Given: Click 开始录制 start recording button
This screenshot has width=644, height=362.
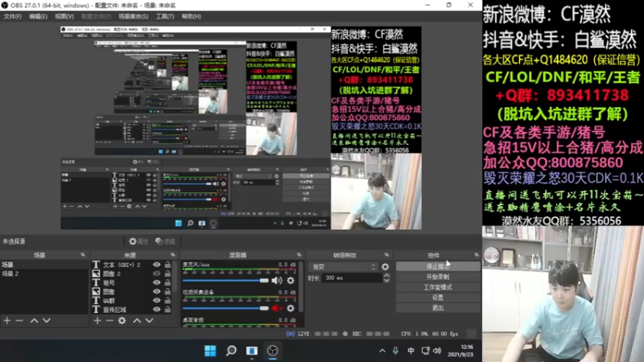Looking at the screenshot, I should 438,277.
